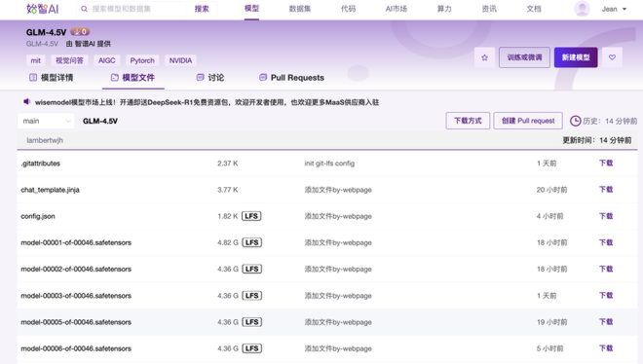Open 资讯 in top navigation

(489, 9)
